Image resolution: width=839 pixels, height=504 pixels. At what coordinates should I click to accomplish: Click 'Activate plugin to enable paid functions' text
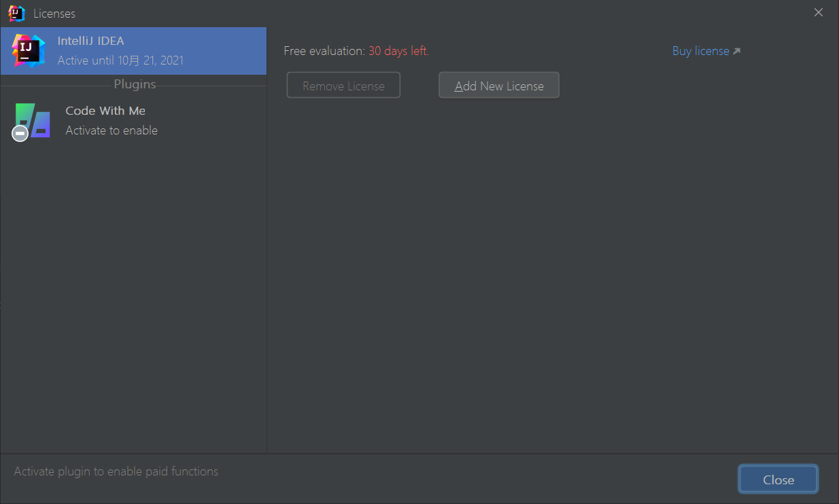[116, 471]
